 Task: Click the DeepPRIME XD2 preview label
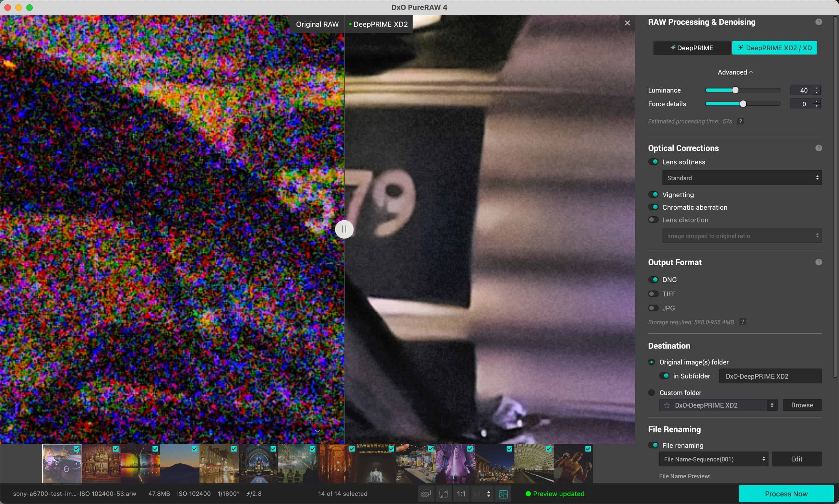coord(378,24)
